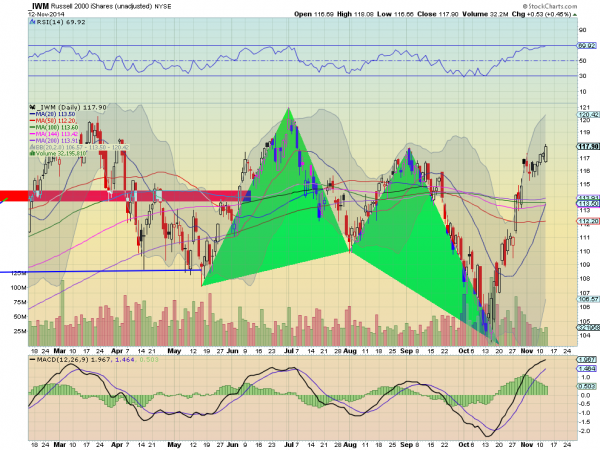Click the chart date '12-Nov-2014'

(44, 14)
